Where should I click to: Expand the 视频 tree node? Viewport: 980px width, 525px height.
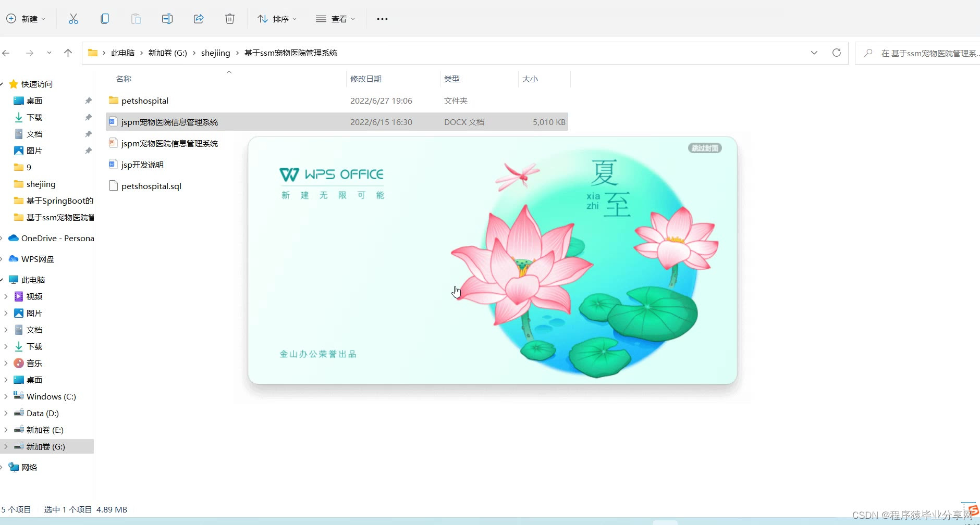coord(6,297)
